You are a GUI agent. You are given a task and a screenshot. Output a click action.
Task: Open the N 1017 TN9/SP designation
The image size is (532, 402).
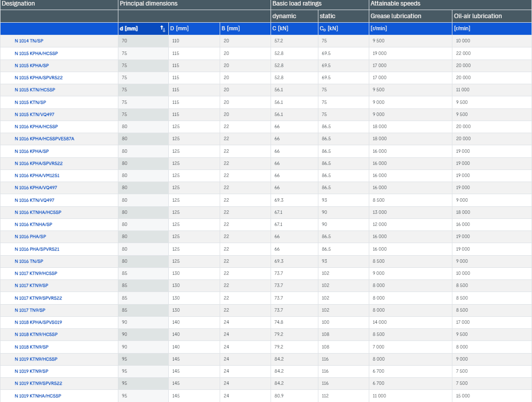[x=30, y=310]
